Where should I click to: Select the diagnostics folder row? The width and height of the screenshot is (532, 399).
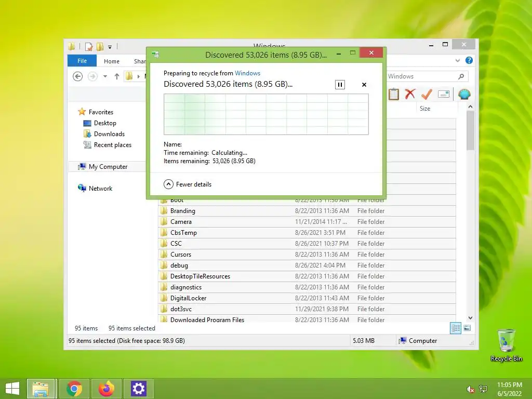coord(307,287)
